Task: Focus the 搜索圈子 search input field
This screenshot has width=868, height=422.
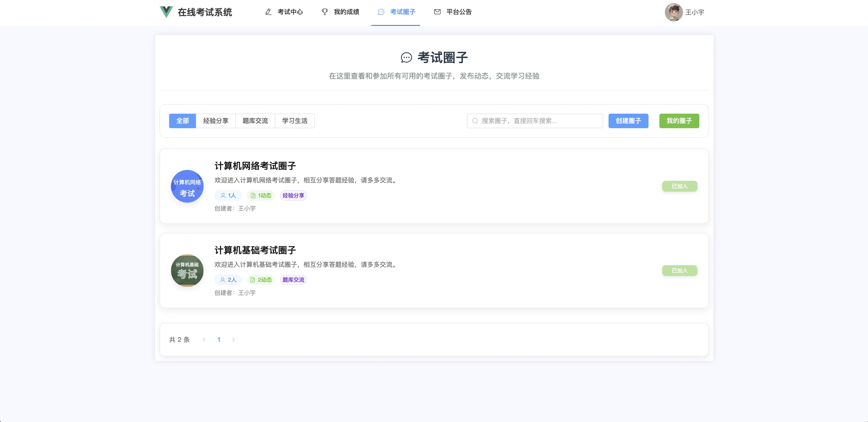Action: (x=539, y=121)
